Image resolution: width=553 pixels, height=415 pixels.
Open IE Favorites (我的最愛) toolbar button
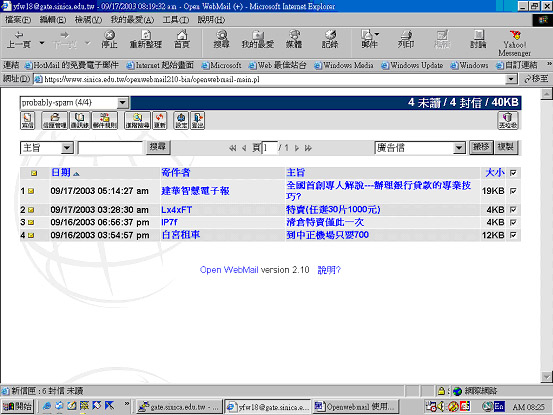coord(258,40)
